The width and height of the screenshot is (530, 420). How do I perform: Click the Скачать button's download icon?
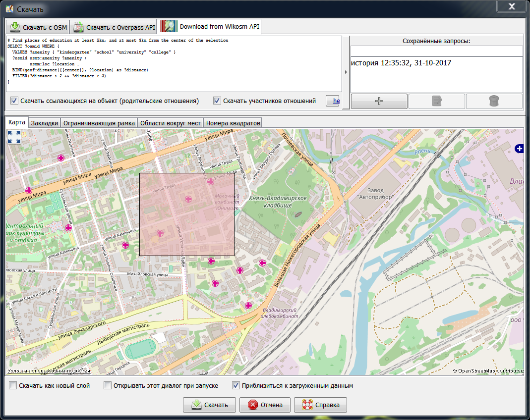(195, 405)
